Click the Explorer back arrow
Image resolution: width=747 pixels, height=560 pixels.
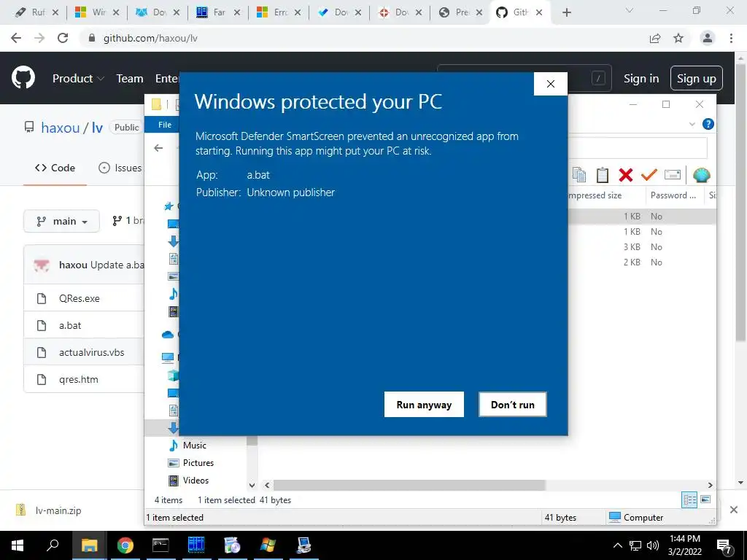tap(158, 148)
